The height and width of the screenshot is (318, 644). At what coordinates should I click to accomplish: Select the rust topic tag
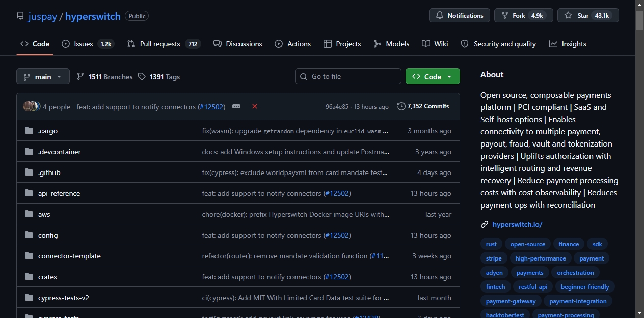click(491, 244)
